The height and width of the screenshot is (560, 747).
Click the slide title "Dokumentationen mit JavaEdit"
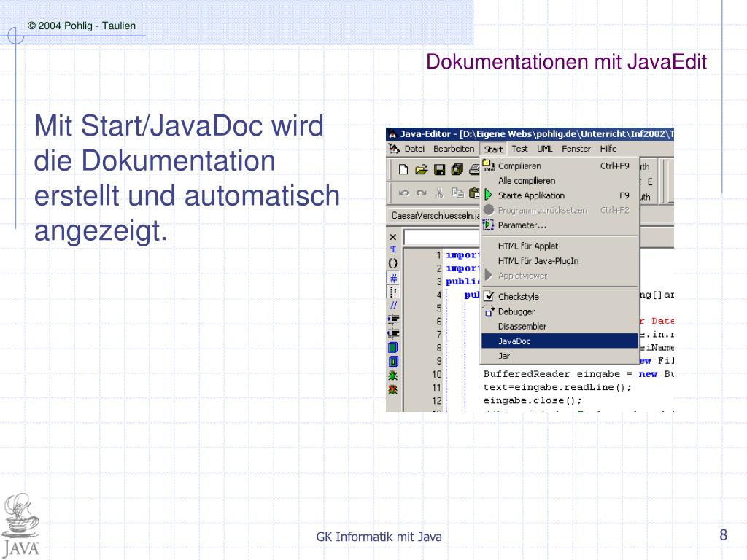[x=566, y=62]
